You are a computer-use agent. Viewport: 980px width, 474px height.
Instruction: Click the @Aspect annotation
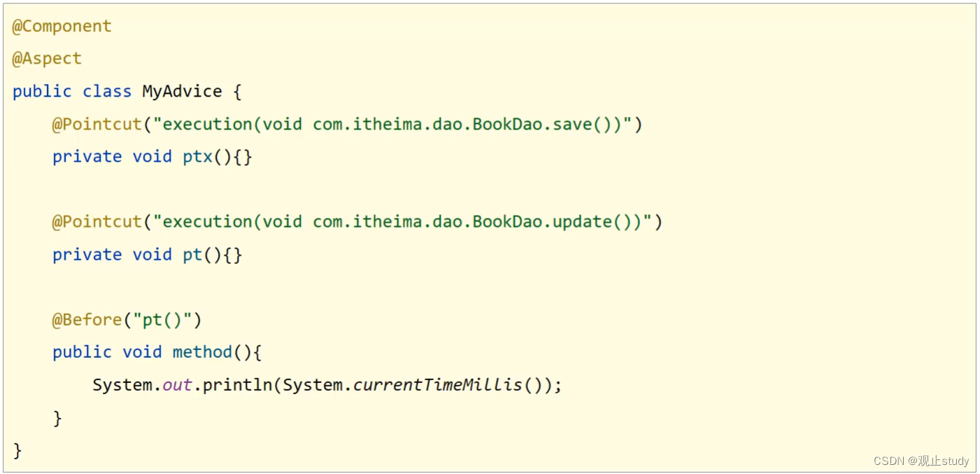tap(47, 59)
